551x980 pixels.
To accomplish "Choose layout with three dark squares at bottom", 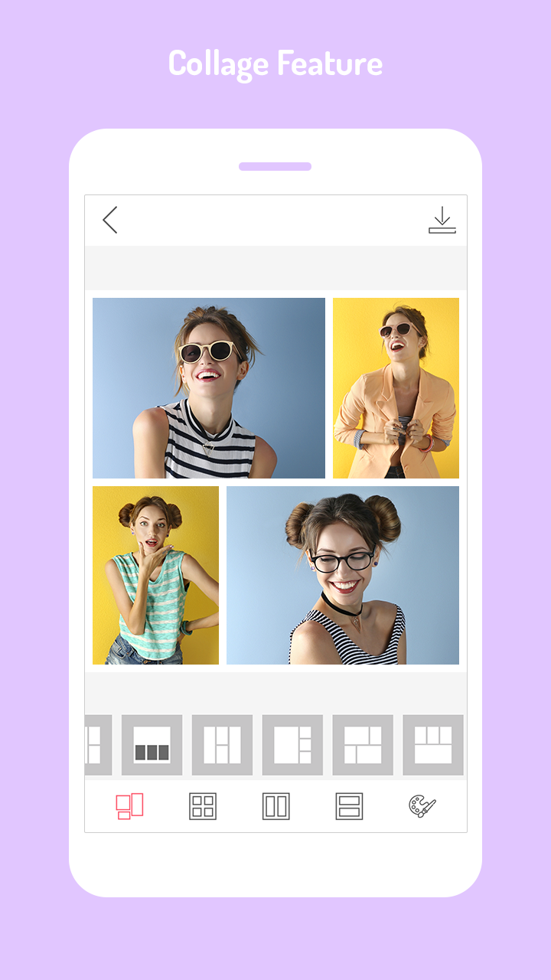I will pos(152,745).
